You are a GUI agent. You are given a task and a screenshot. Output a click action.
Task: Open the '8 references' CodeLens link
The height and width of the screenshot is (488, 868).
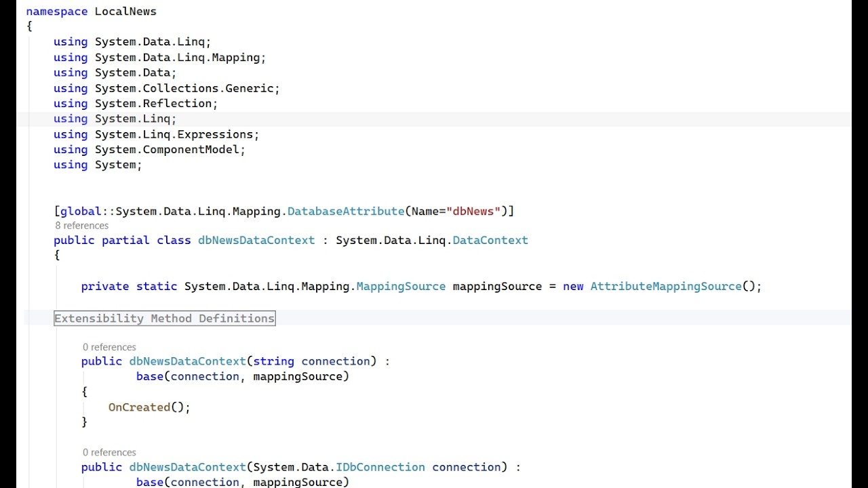point(81,226)
